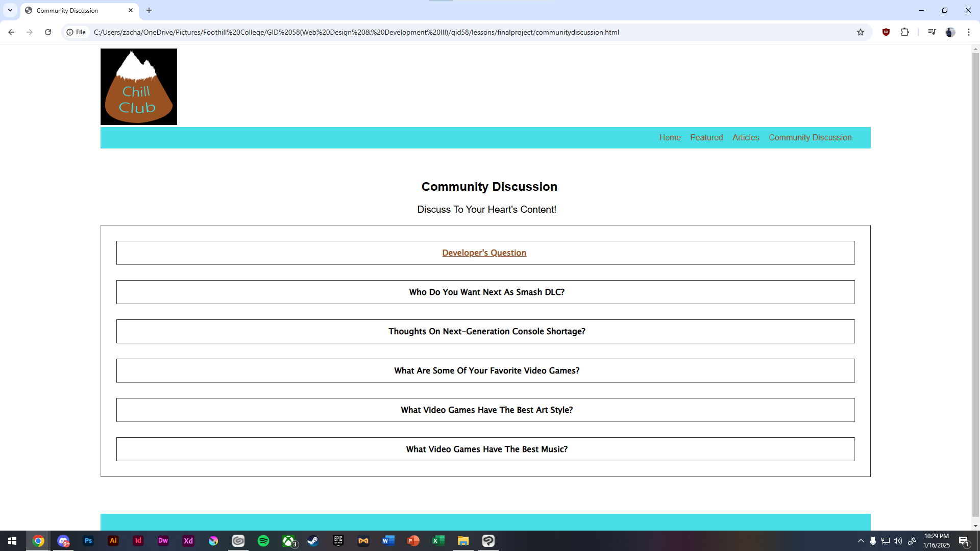Click the vertical page scrollbar
This screenshot has width=980, height=551.
coord(975,286)
